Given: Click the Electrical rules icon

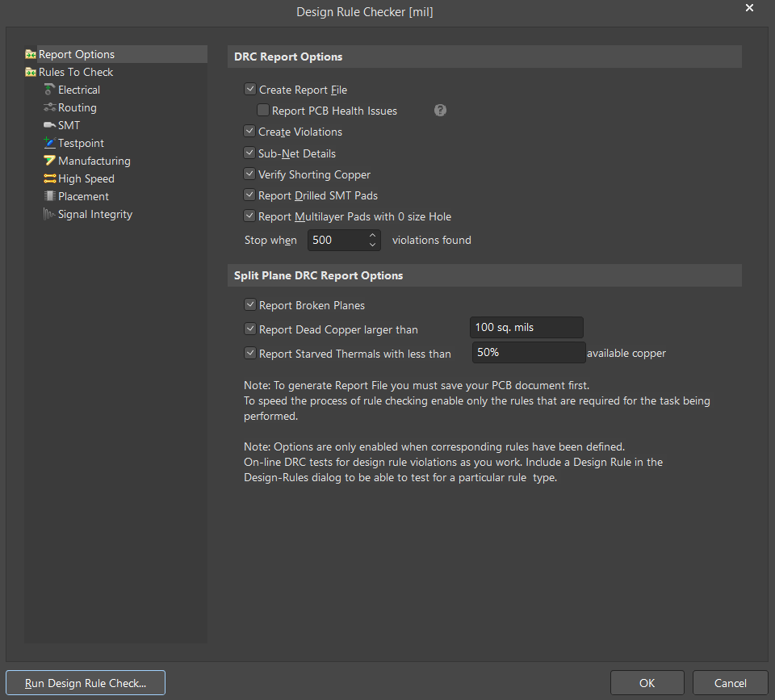Looking at the screenshot, I should click(49, 90).
